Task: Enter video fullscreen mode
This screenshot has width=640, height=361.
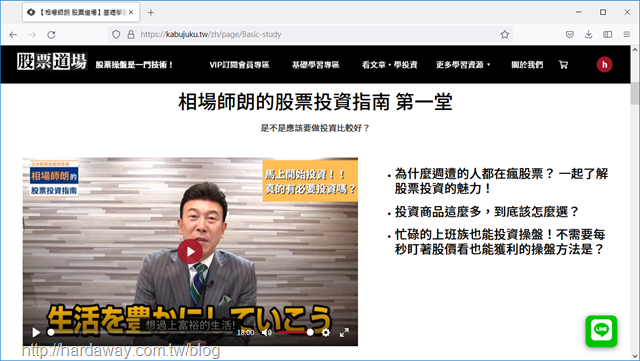Action: [344, 333]
